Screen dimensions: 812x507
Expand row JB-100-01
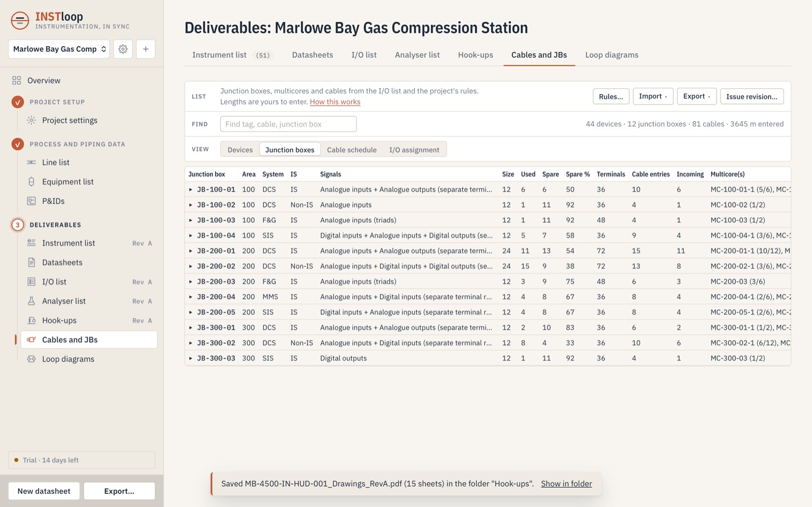pos(191,189)
